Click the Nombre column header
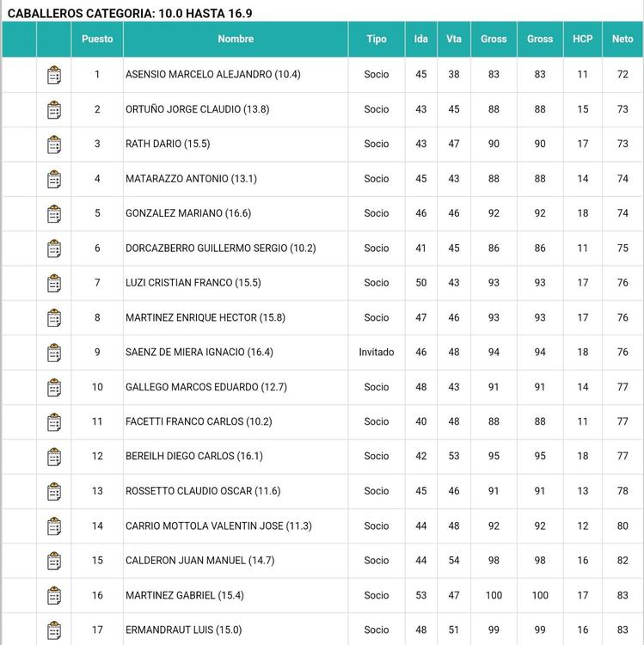 click(x=236, y=40)
